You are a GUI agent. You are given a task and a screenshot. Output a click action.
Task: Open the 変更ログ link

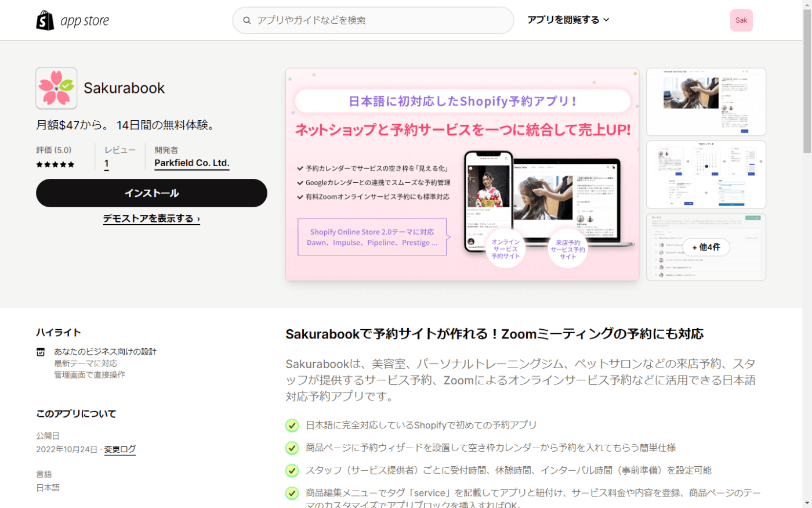point(119,449)
